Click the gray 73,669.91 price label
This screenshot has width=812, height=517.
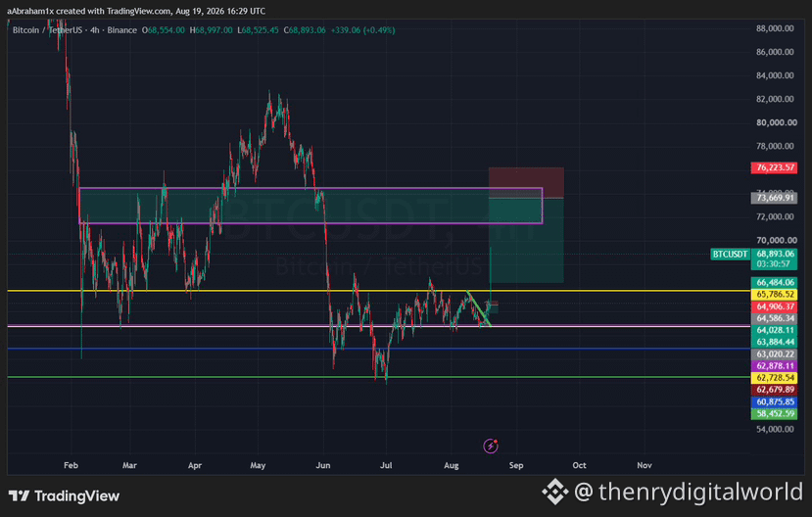coord(774,198)
